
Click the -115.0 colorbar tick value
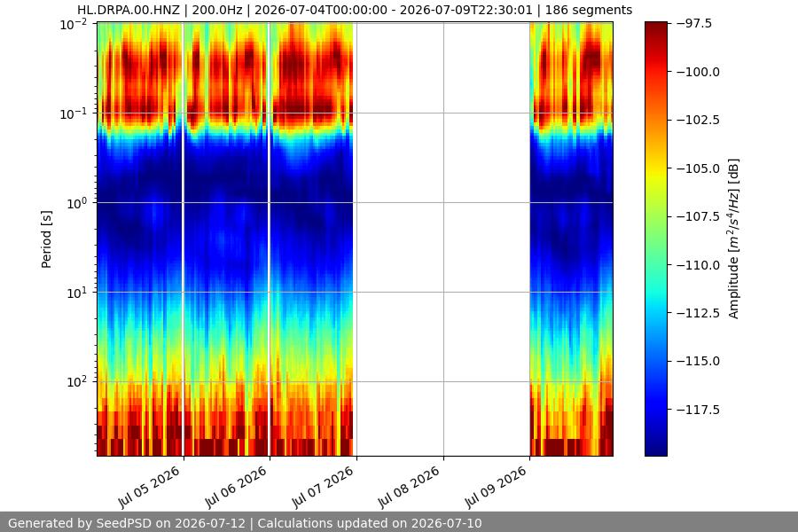tap(699, 361)
